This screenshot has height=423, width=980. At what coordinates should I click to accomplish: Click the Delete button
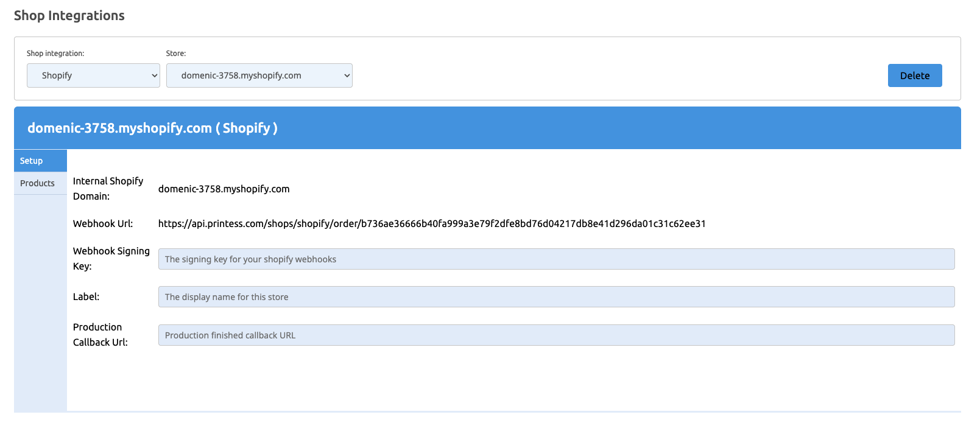pyautogui.click(x=915, y=75)
